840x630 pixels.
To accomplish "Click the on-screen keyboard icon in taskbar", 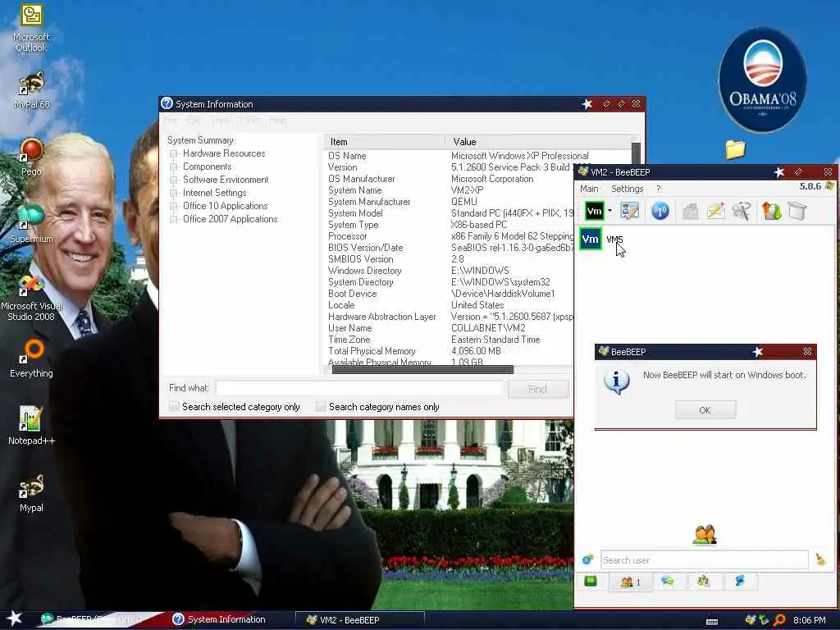I will tap(712, 622).
